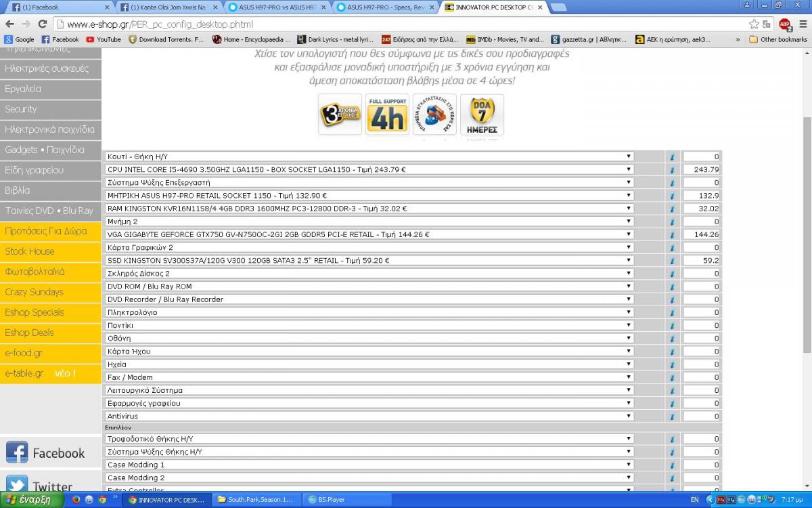Screen dimensions: 812x508
Task: Switch to the ASUS H97-PRO vs ASUS tab
Action: point(276,7)
